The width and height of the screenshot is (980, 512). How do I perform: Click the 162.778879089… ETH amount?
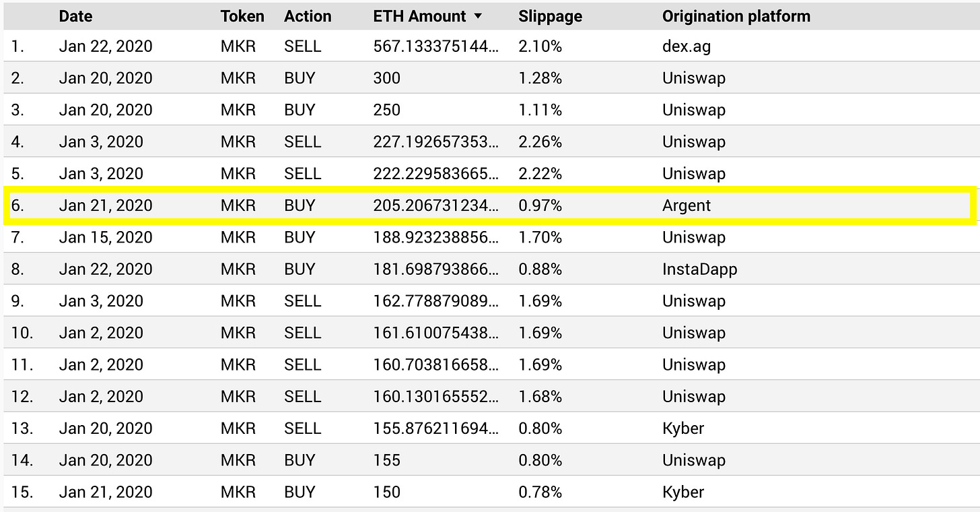pyautogui.click(x=436, y=301)
